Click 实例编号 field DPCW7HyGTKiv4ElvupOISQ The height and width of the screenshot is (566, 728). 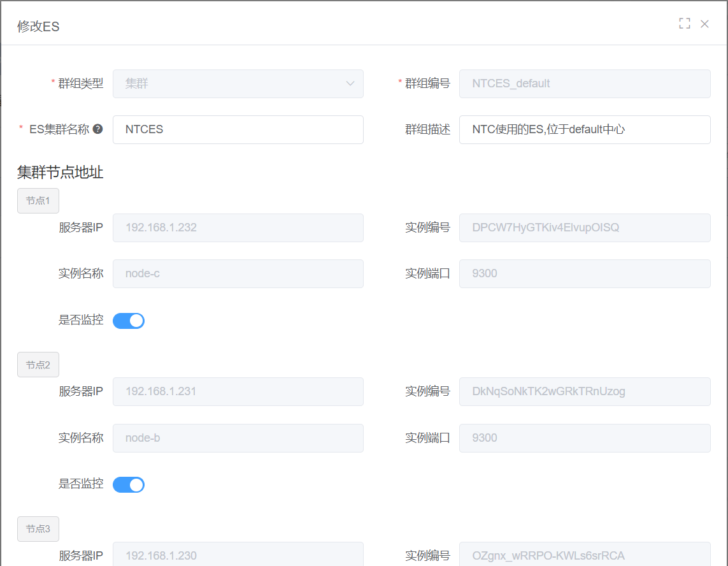[x=585, y=228]
